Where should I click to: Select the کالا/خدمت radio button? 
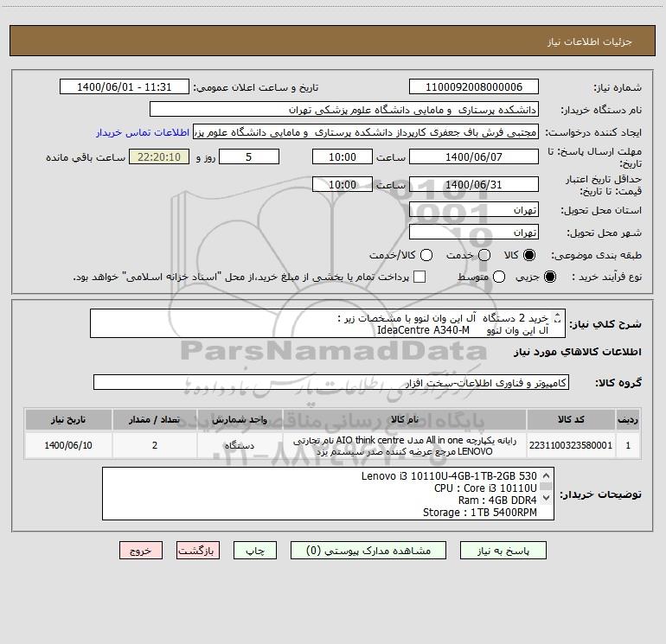pyautogui.click(x=426, y=255)
